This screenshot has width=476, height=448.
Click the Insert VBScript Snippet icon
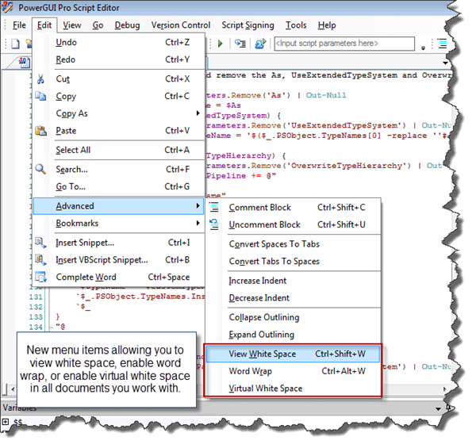click(40, 260)
